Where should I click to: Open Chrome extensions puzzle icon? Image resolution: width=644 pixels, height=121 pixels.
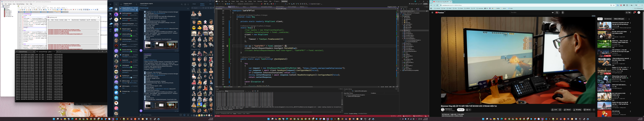pyautogui.click(x=627, y=5)
